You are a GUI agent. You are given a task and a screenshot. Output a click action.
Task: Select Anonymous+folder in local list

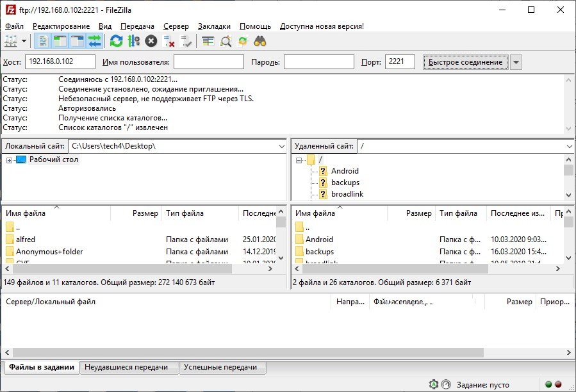pyautogui.click(x=49, y=252)
